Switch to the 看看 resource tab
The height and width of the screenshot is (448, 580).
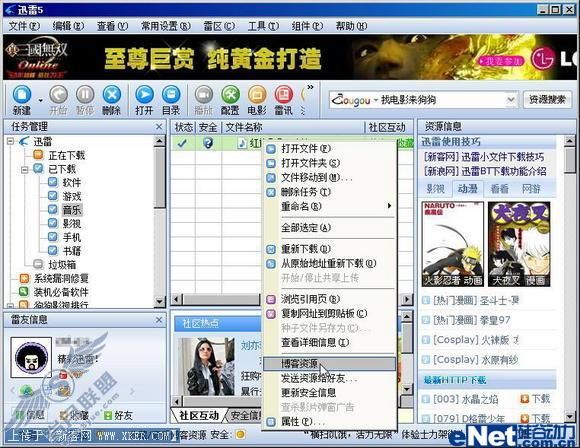click(x=499, y=189)
